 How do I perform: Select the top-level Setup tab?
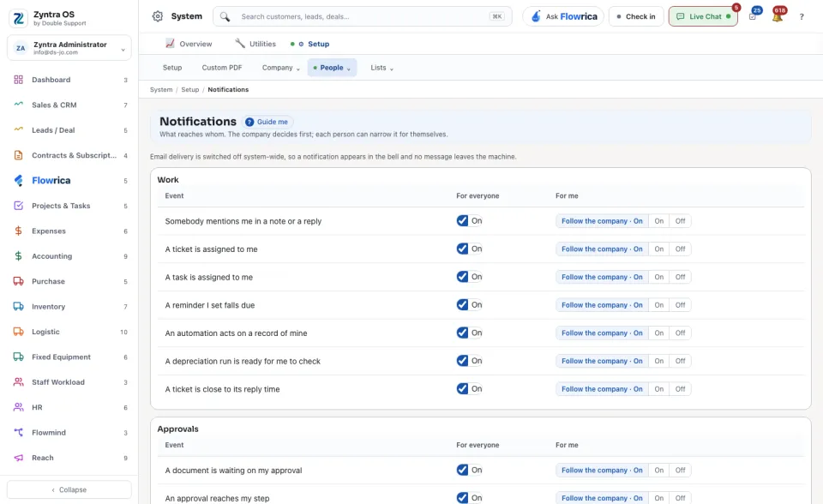(310, 44)
